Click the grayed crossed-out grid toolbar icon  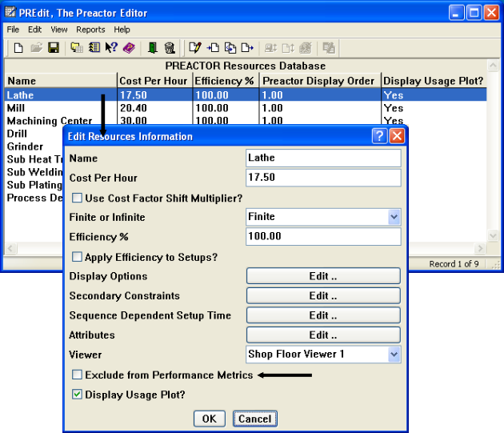click(306, 48)
